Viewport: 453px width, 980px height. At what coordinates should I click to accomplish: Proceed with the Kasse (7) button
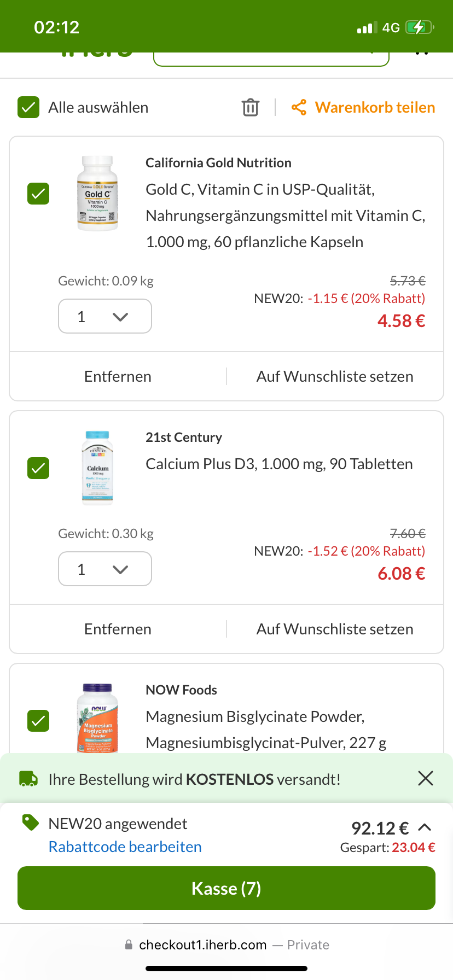pos(226,888)
